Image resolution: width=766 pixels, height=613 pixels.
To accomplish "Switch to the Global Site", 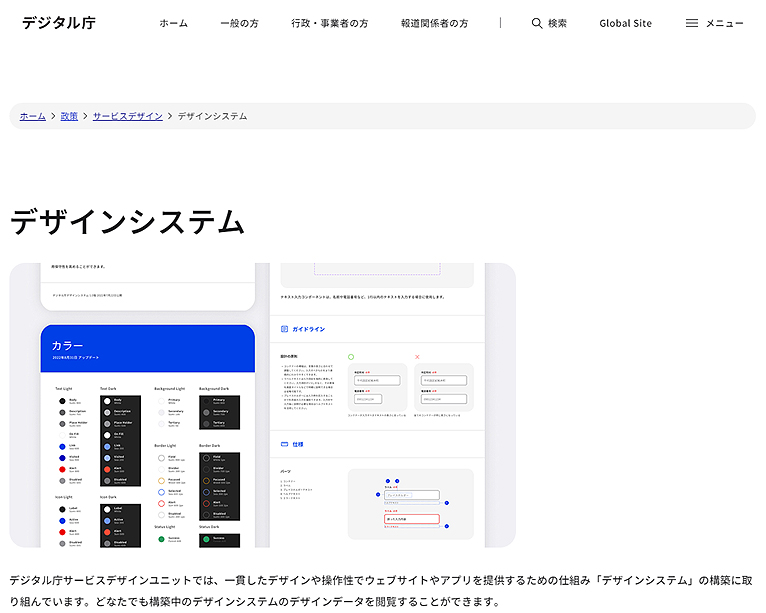I will coord(625,23).
